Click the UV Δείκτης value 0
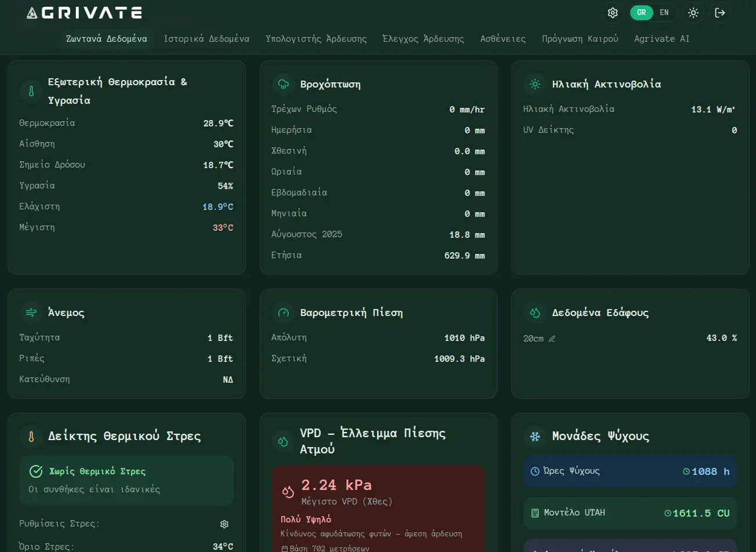This screenshot has height=552, width=756. point(735,130)
